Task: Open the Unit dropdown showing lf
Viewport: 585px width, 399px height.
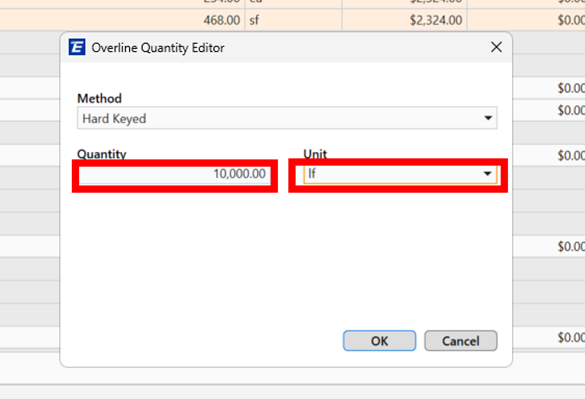Action: coord(400,174)
